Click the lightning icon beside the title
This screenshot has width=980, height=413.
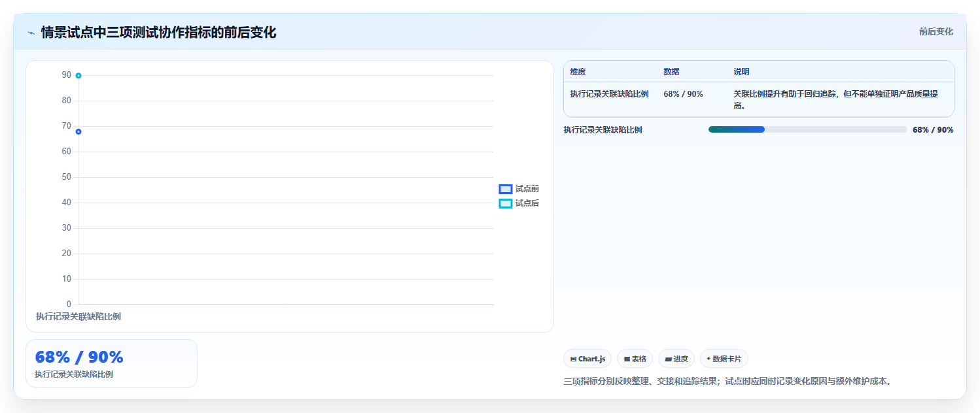point(31,33)
